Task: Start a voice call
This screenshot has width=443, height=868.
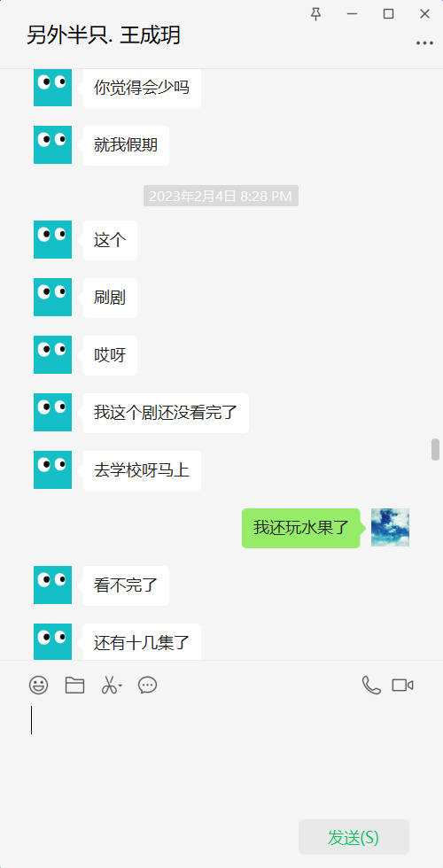Action: click(371, 686)
